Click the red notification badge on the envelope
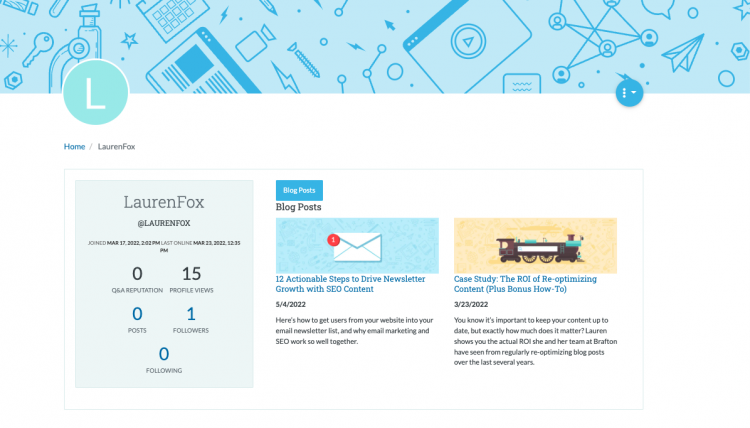The image size is (750, 428). (334, 240)
